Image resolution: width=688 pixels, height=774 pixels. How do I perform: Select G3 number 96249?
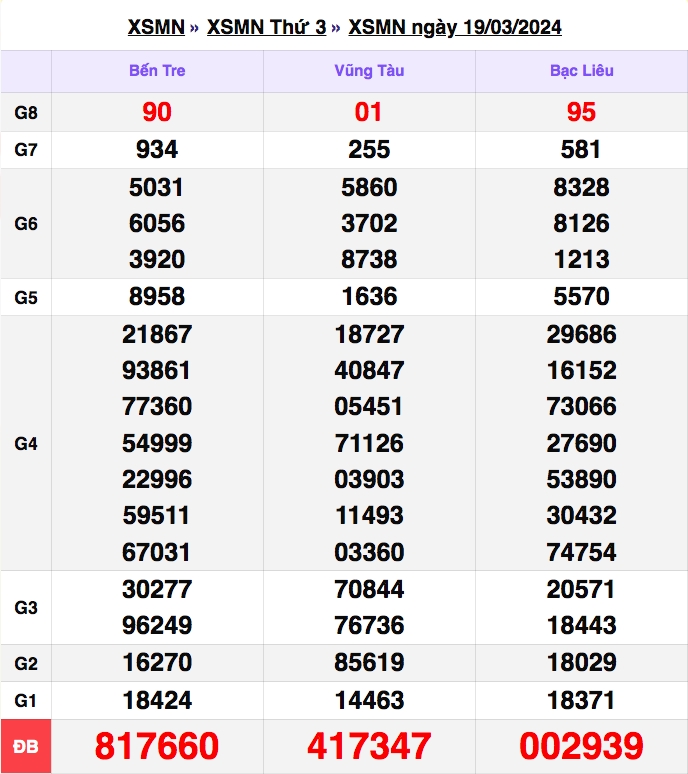157,625
